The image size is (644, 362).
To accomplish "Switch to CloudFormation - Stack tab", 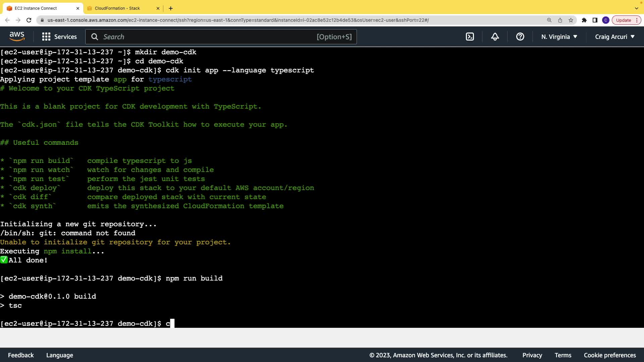I will coord(117,8).
